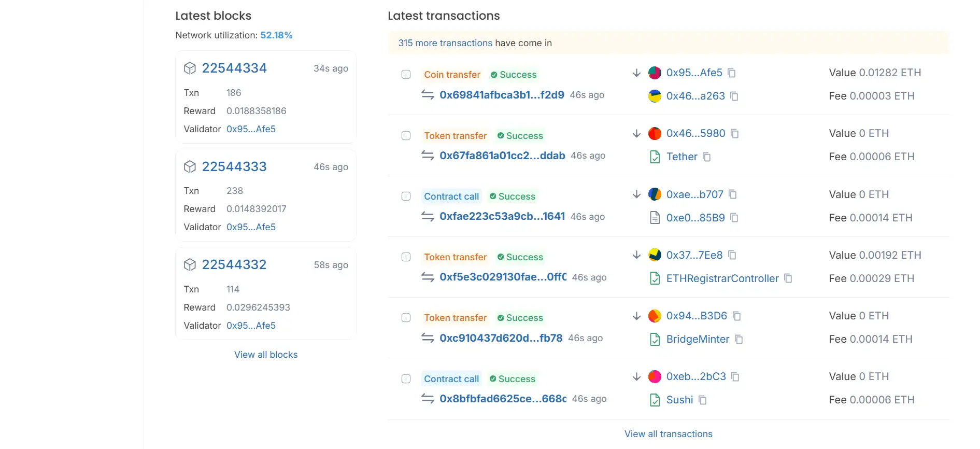The height and width of the screenshot is (449, 980).
Task: Copy the Sushi contract address
Action: tap(703, 400)
